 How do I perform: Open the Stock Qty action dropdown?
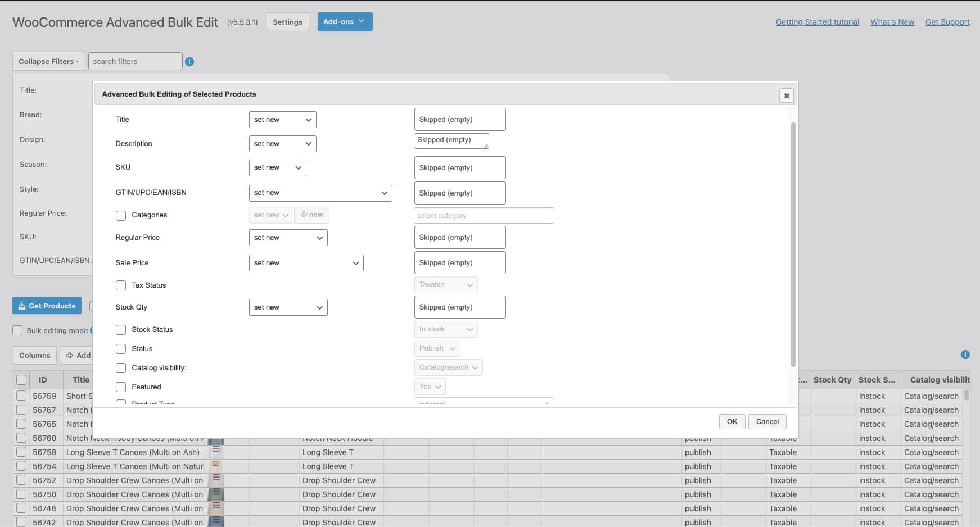click(288, 307)
